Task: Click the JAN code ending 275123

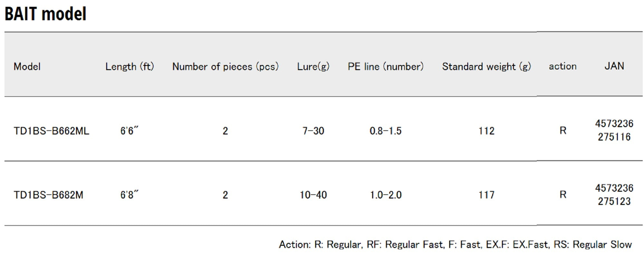Action: 614,195
